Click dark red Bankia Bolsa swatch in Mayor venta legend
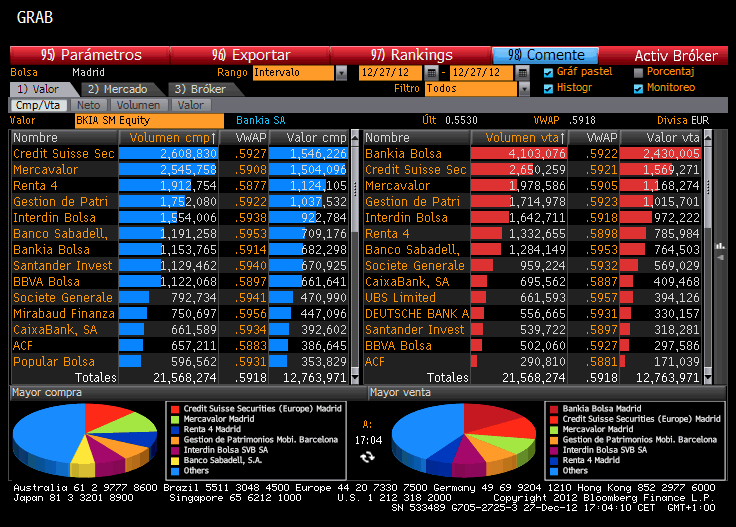This screenshot has height=527, width=736. click(554, 409)
